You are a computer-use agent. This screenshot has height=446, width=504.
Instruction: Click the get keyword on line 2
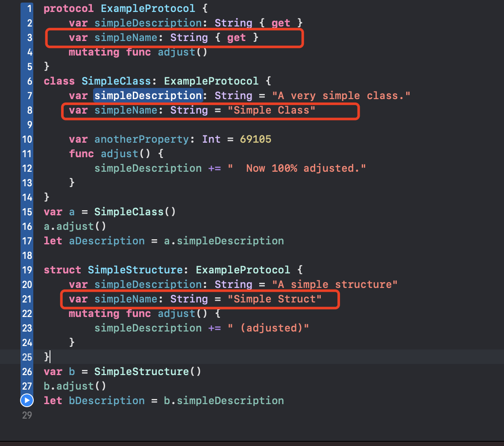pos(281,23)
